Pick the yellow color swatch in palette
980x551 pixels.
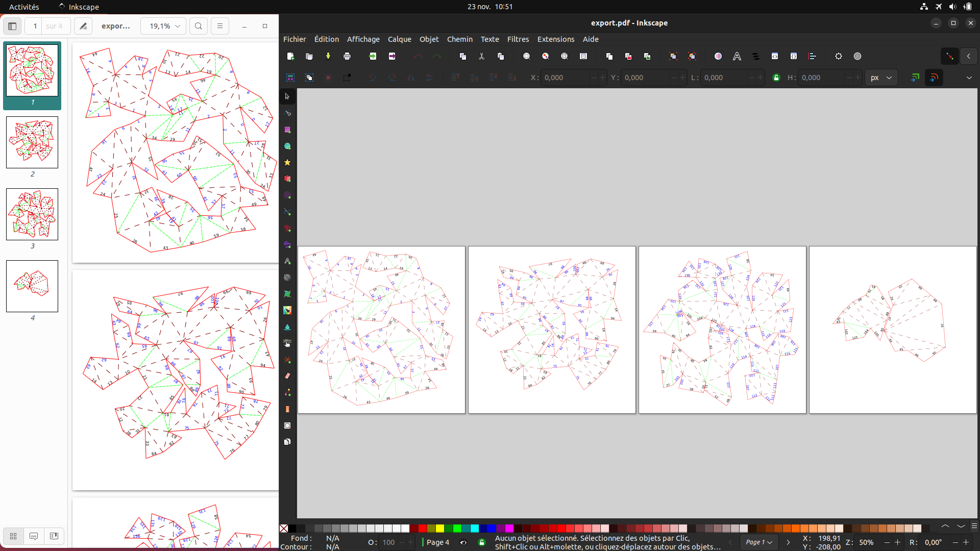tap(440, 528)
